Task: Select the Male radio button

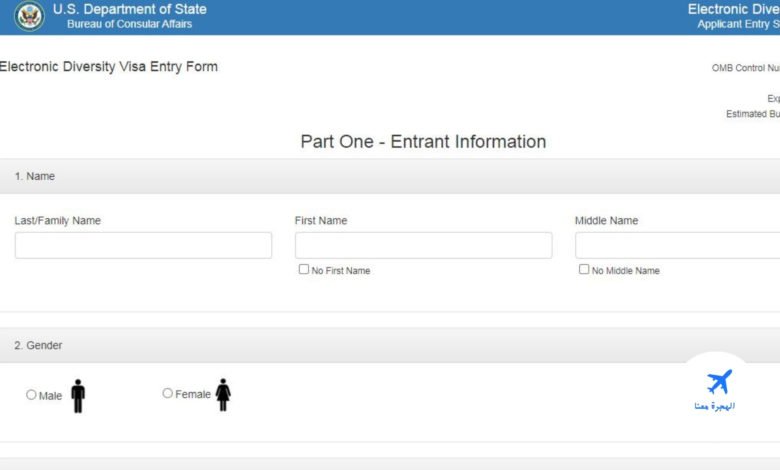Action: click(31, 395)
